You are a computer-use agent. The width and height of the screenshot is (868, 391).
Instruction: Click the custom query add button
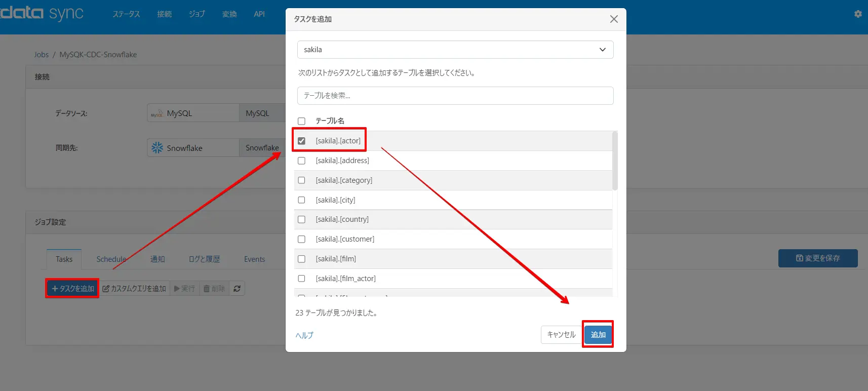point(134,289)
